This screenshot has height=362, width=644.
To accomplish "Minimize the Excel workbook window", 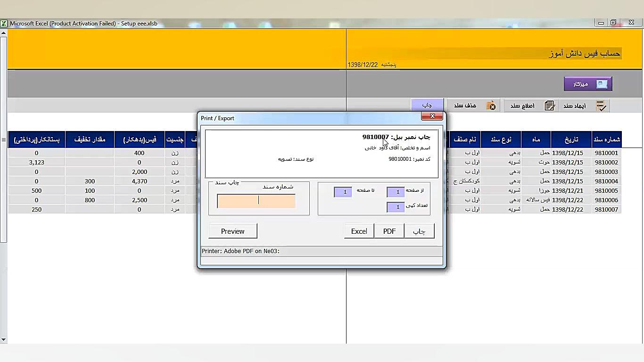I will 601,23.
